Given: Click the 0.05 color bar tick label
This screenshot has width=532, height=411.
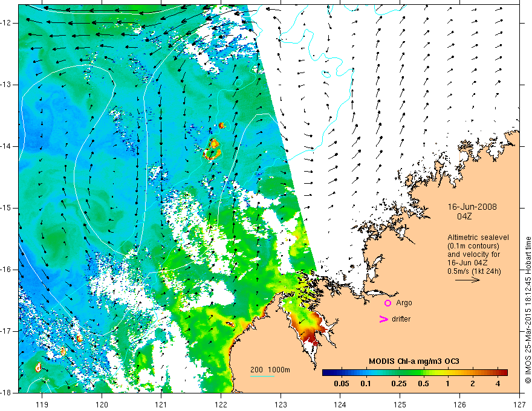Looking at the screenshot, I should 342,384.
